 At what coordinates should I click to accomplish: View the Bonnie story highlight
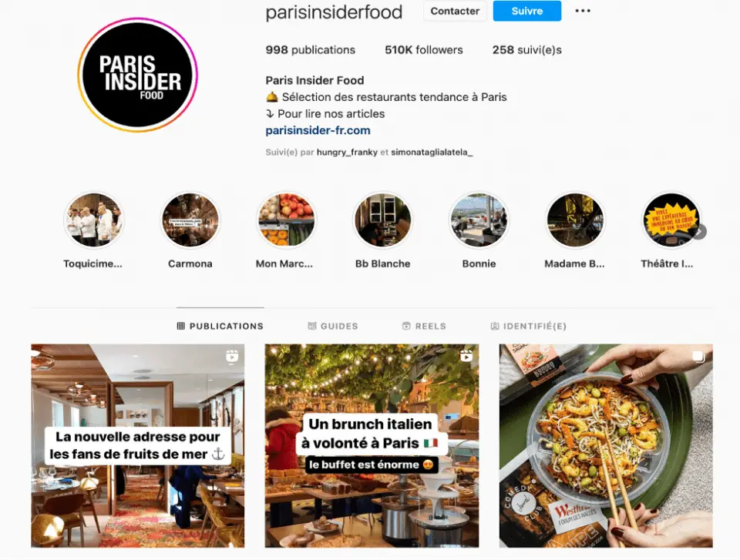click(479, 220)
